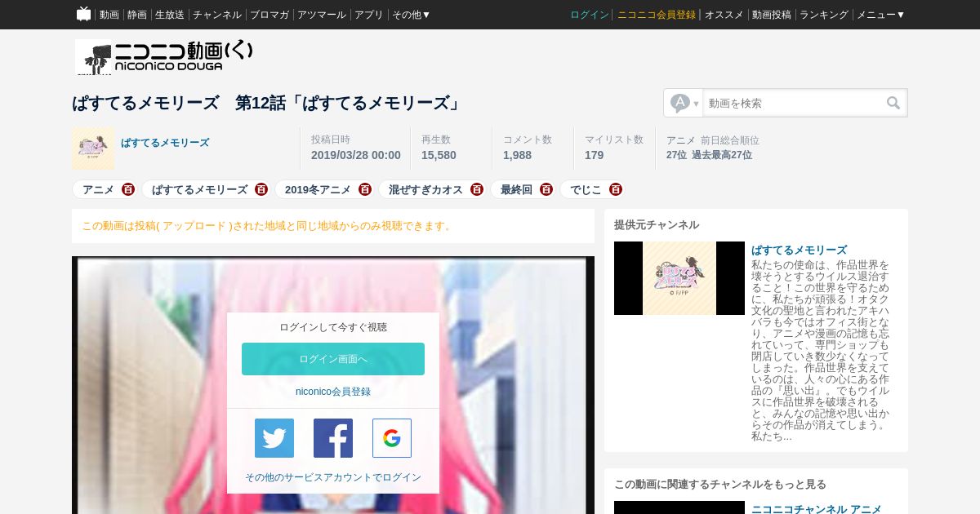Open the 動画投稿 link
This screenshot has width=980, height=514.
[x=772, y=15]
